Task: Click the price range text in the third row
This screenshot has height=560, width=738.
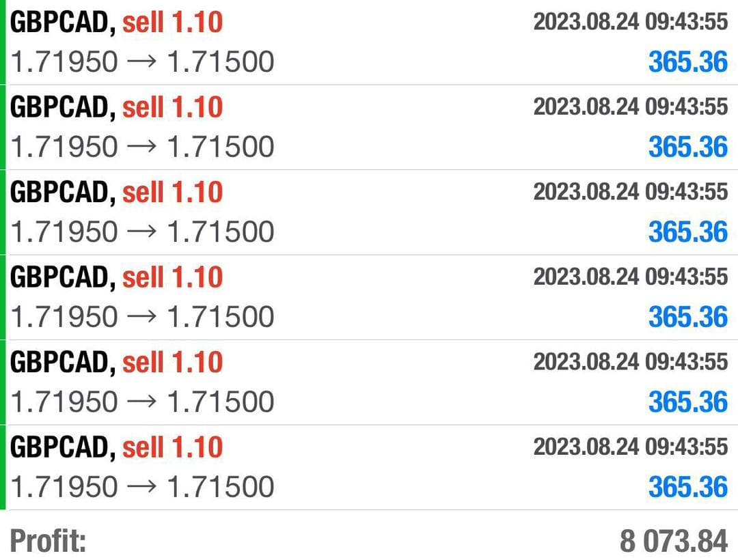Action: [142, 232]
